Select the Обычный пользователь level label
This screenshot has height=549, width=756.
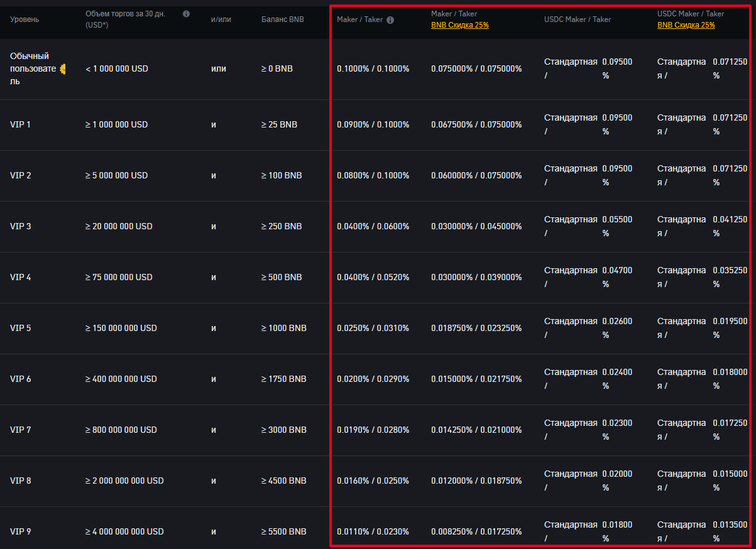(x=33, y=68)
